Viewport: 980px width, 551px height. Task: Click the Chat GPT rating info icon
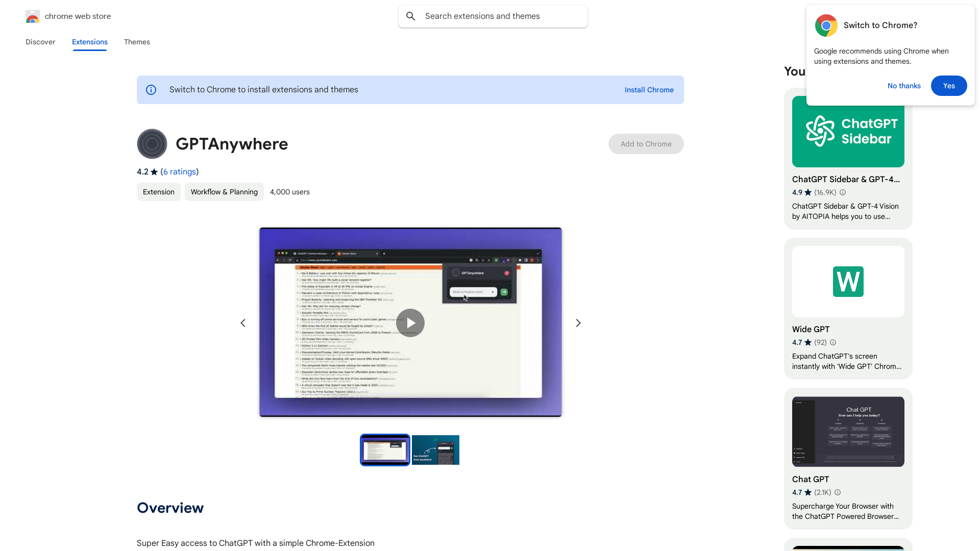click(x=838, y=492)
